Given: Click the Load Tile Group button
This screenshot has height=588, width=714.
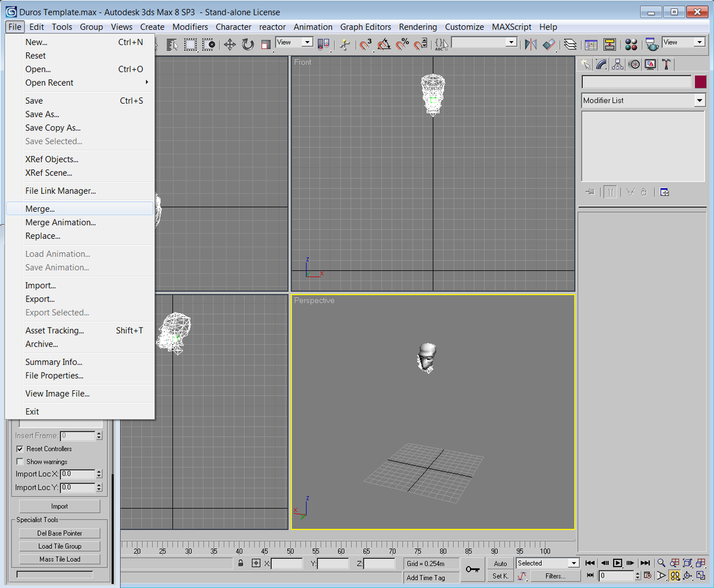Looking at the screenshot, I should [x=60, y=546].
